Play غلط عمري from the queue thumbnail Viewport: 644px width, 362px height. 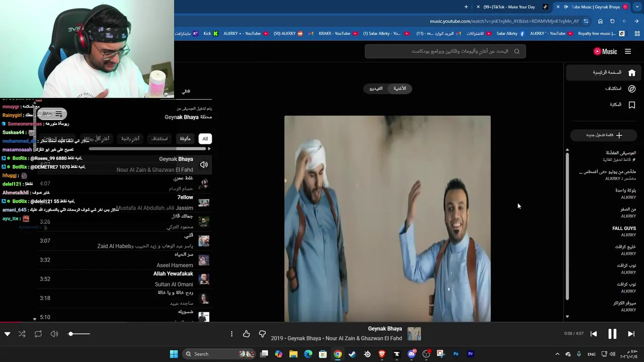click(x=204, y=184)
